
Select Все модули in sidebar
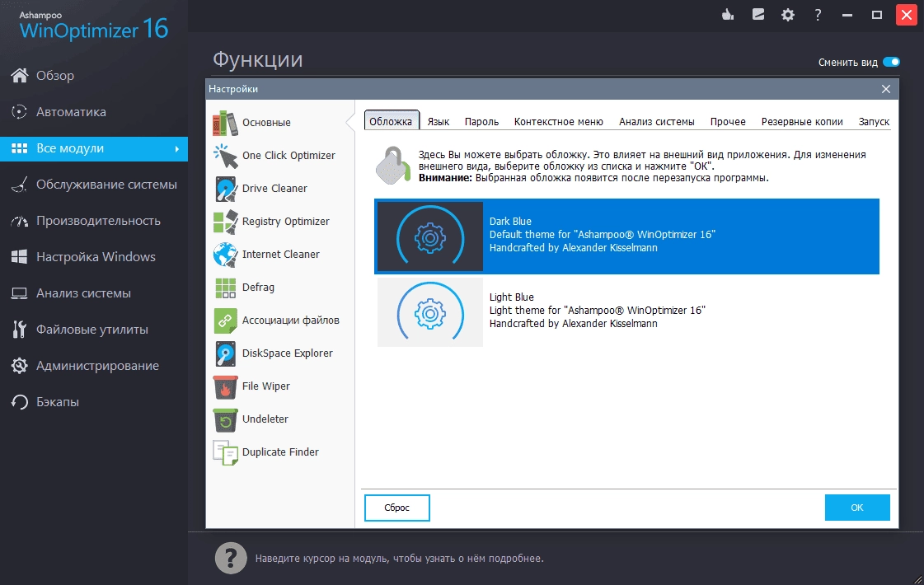94,148
